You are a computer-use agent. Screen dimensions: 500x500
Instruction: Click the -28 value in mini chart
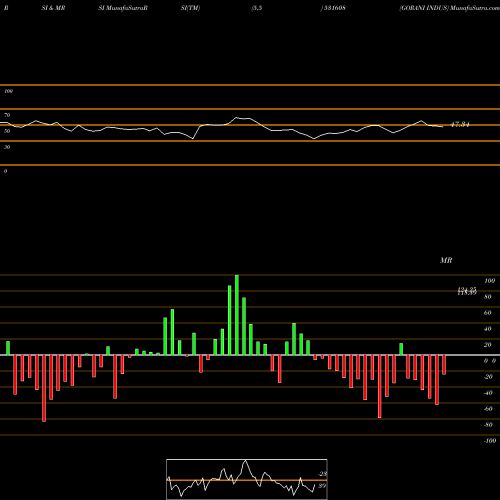(322, 474)
